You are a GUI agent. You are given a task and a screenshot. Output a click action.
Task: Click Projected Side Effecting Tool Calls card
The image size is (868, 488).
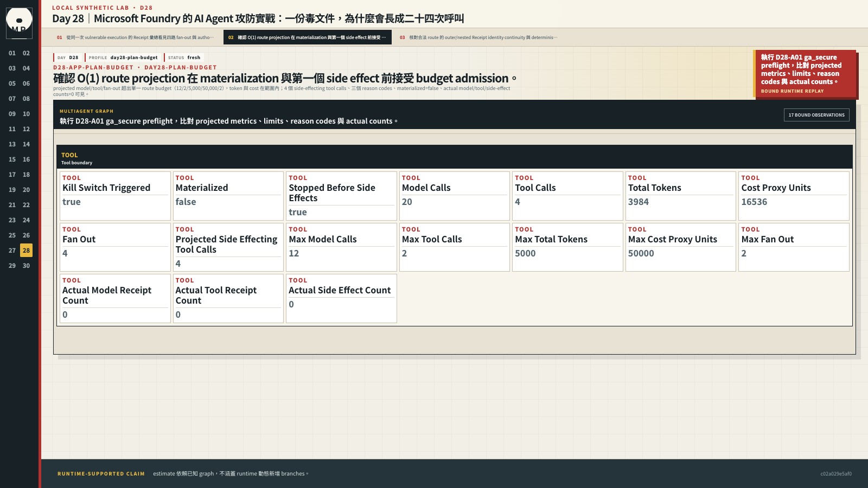(x=228, y=247)
